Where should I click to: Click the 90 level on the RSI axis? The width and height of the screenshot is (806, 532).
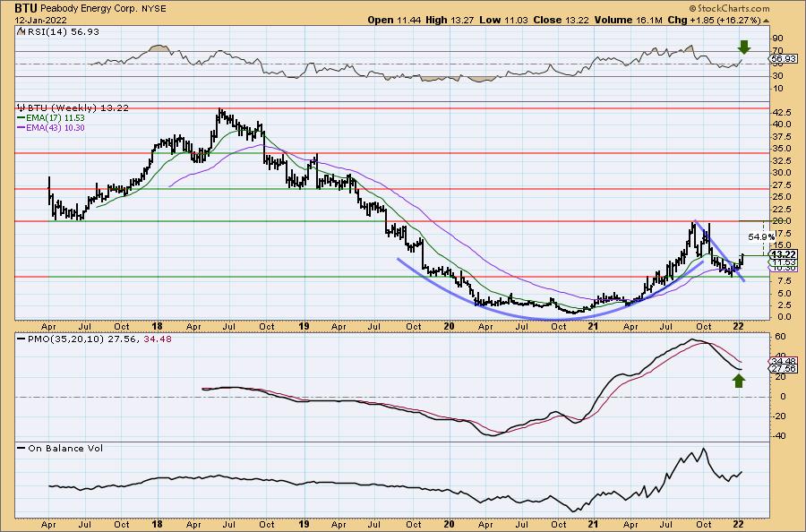777,39
